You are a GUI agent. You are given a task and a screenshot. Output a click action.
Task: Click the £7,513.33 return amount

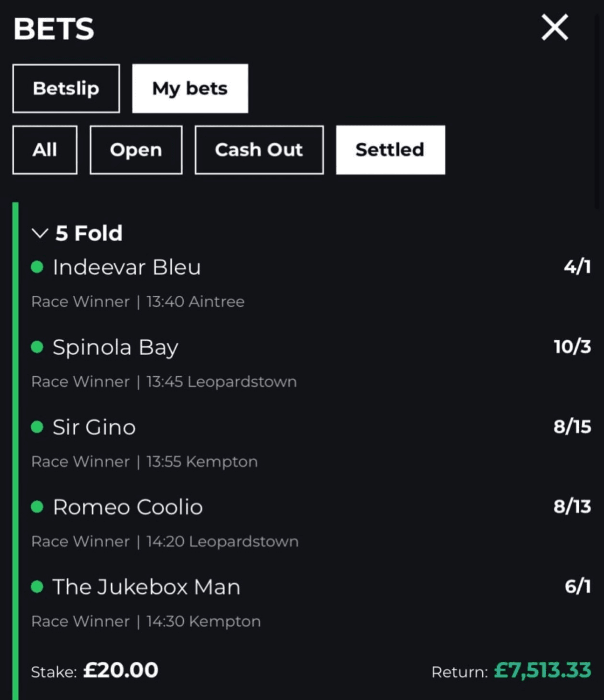point(542,670)
